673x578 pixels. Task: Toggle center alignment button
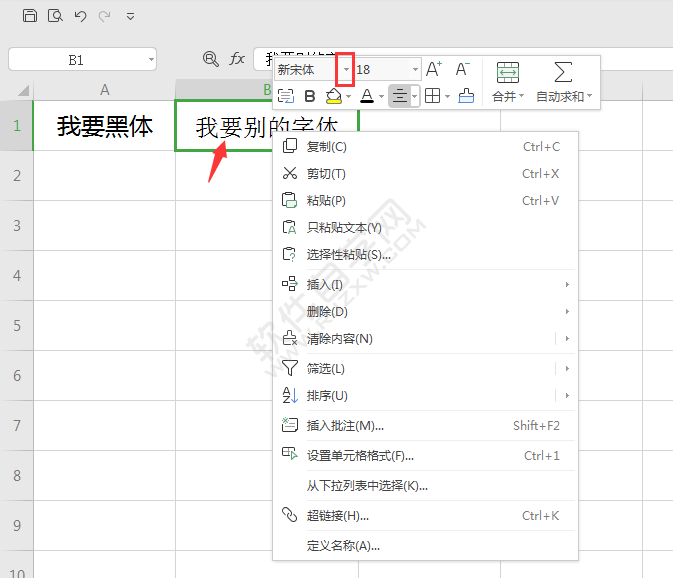400,96
